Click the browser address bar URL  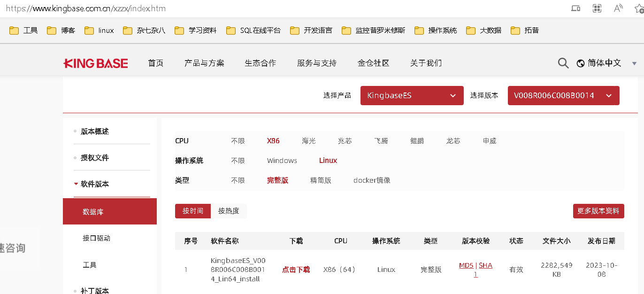[85, 8]
